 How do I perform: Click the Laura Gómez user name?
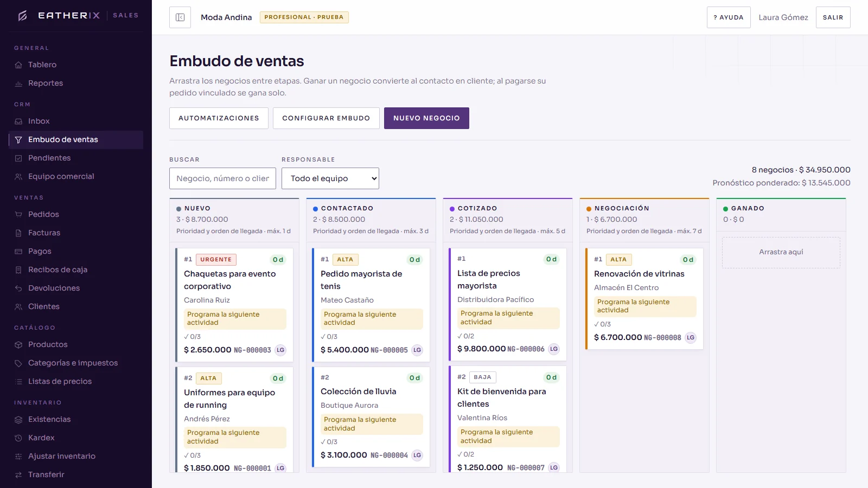click(x=783, y=17)
